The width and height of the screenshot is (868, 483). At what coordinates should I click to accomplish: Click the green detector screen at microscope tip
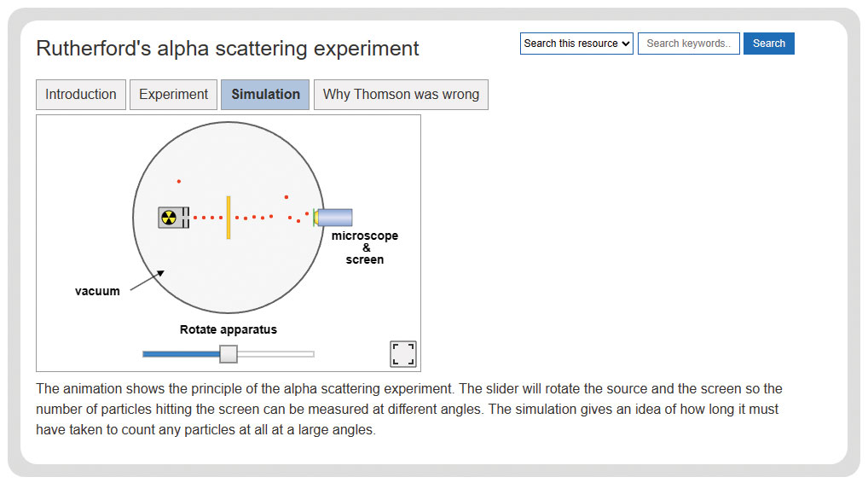(315, 217)
